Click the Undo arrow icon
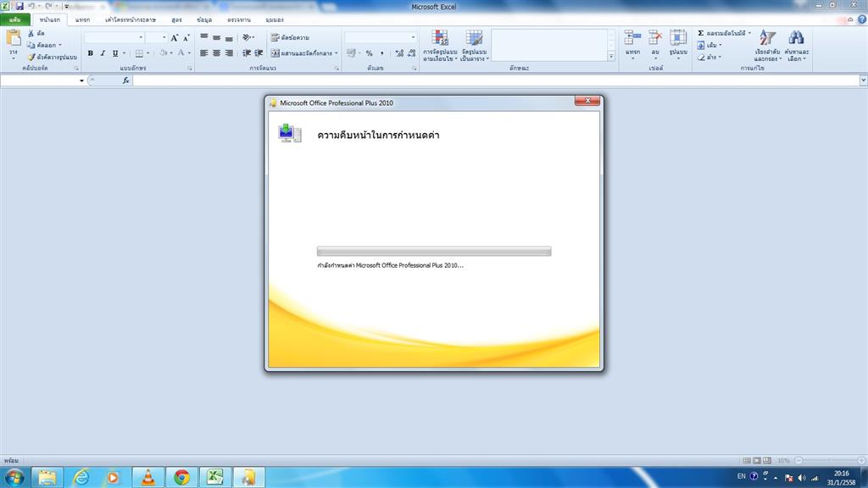The height and width of the screenshot is (488, 868). coord(32,6)
